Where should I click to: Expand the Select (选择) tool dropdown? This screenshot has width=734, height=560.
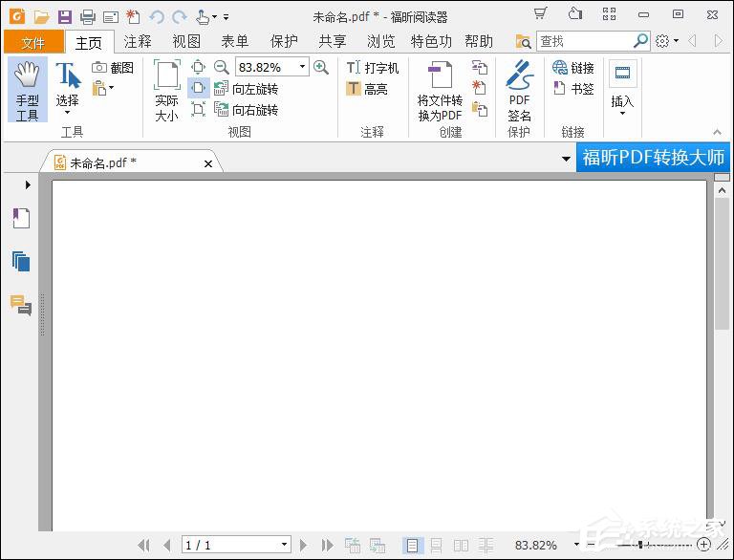[x=67, y=113]
